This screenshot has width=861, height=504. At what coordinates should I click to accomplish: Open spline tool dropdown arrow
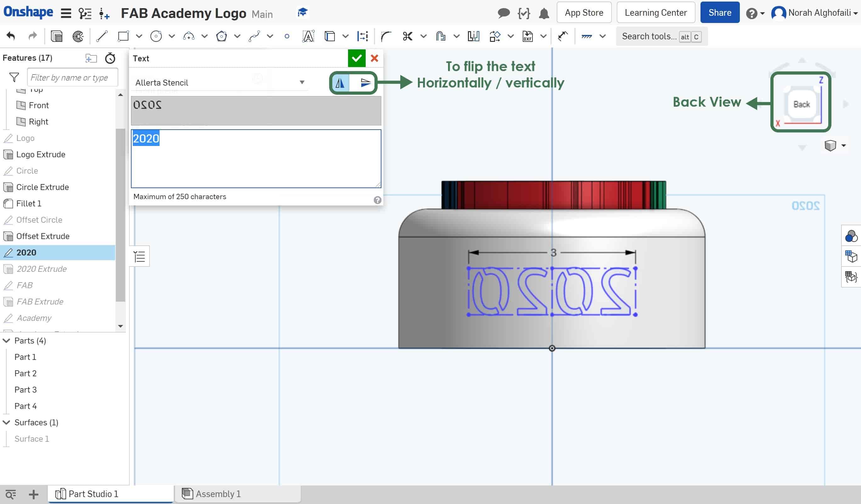(x=270, y=36)
